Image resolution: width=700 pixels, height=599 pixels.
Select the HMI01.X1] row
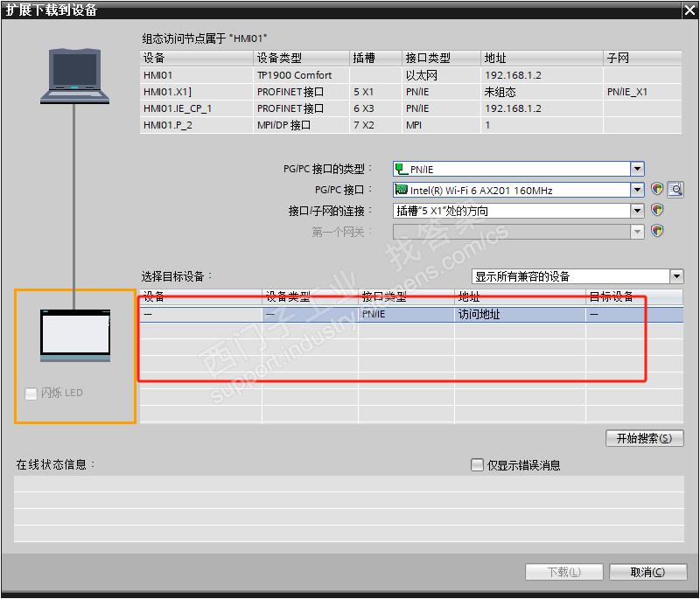(x=410, y=92)
